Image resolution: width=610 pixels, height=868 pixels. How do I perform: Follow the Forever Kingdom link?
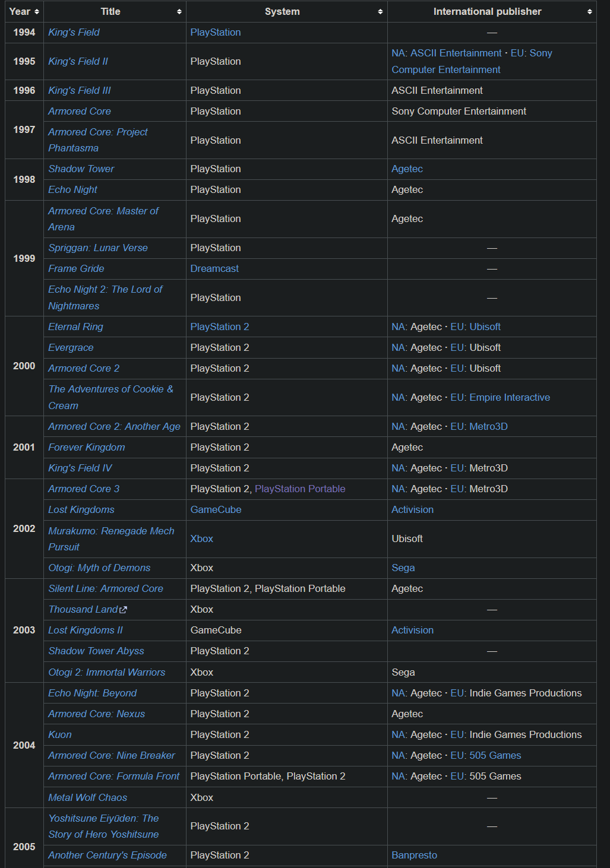point(87,447)
